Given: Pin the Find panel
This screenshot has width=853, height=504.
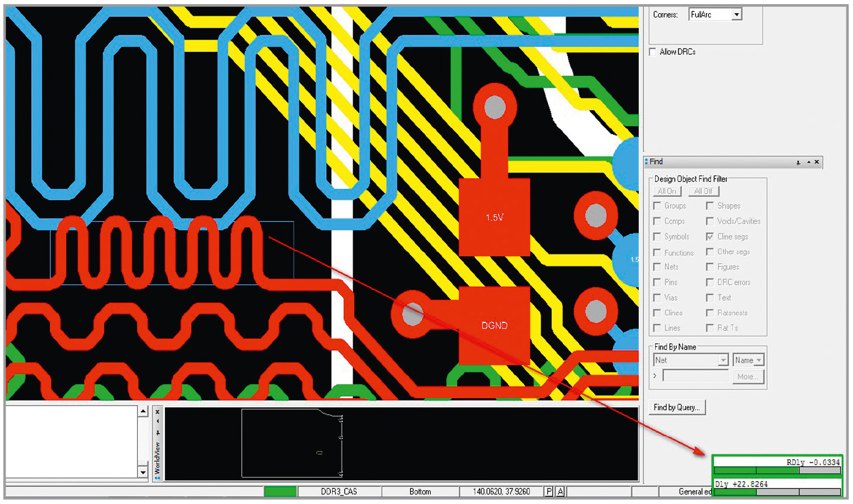Looking at the screenshot, I should [798, 162].
